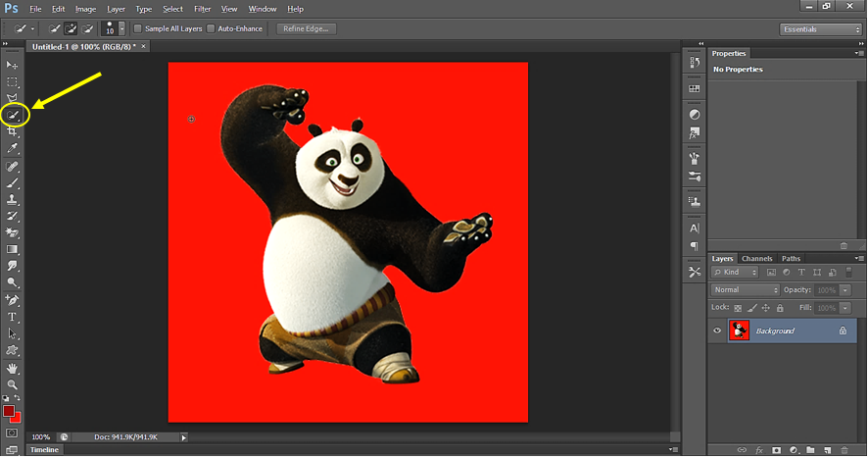This screenshot has width=868, height=458.
Task: Select the Zoom tool in toolbox
Action: click(x=12, y=384)
